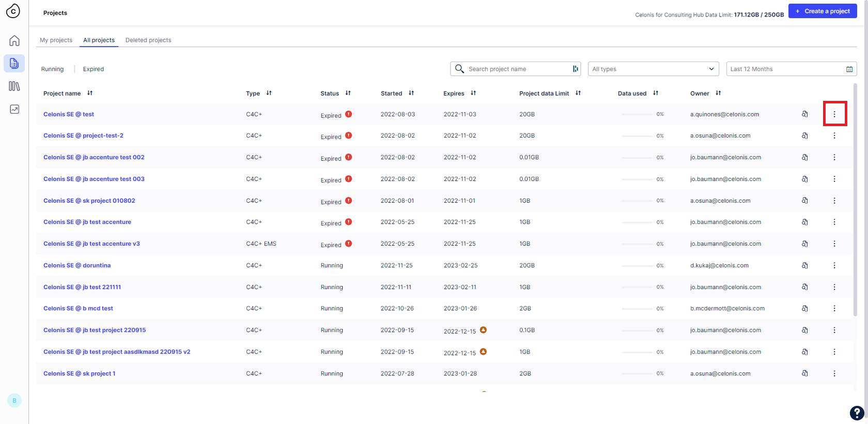This screenshot has height=424, width=868.
Task: Open more options for sk project 1 row
Action: pyautogui.click(x=834, y=373)
